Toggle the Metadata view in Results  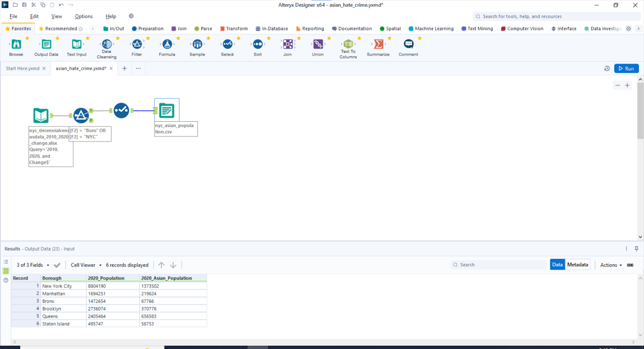point(578,264)
